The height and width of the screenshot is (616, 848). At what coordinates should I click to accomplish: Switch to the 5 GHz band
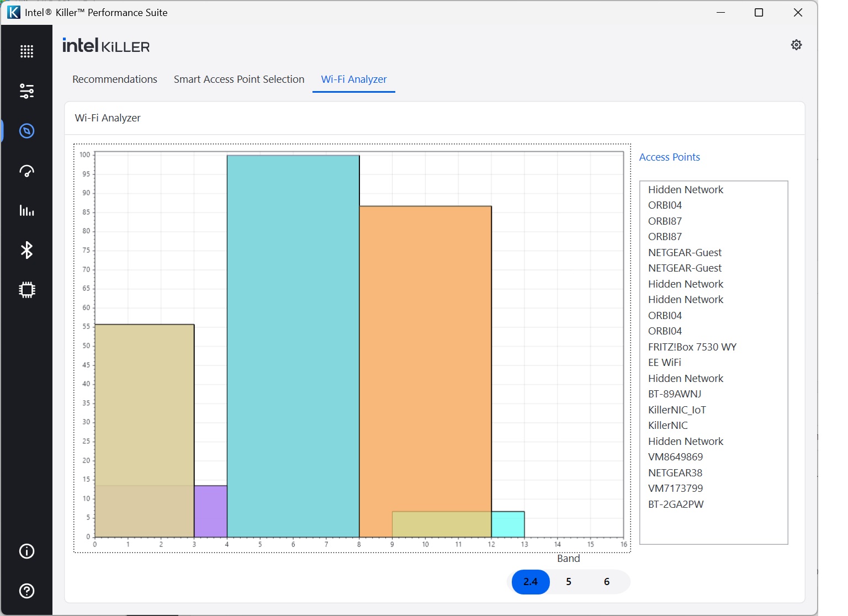(569, 582)
